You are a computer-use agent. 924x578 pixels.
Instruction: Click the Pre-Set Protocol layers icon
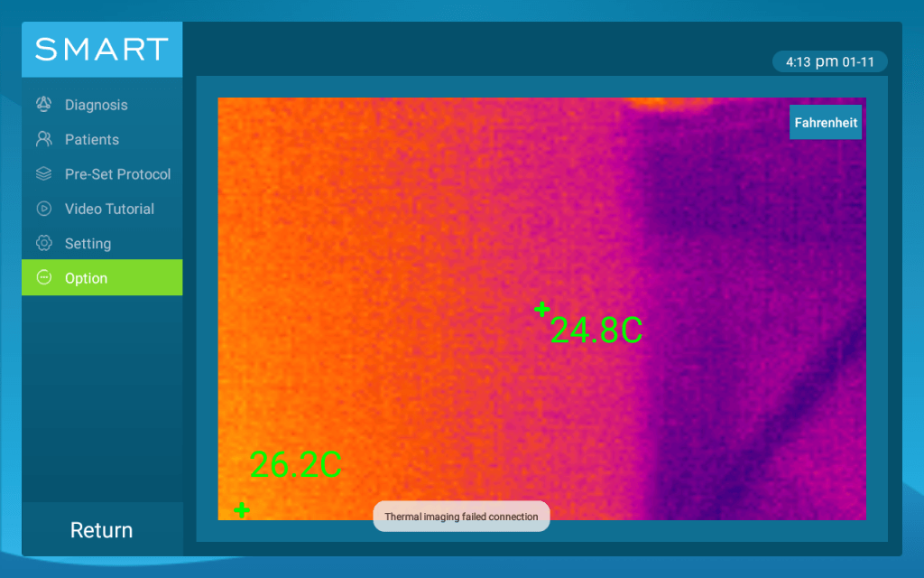[x=43, y=174]
